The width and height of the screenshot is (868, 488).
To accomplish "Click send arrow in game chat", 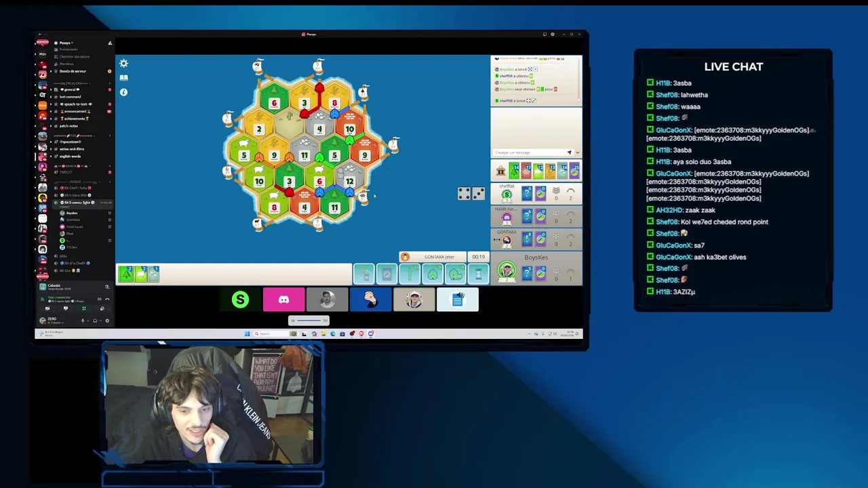I will point(569,152).
